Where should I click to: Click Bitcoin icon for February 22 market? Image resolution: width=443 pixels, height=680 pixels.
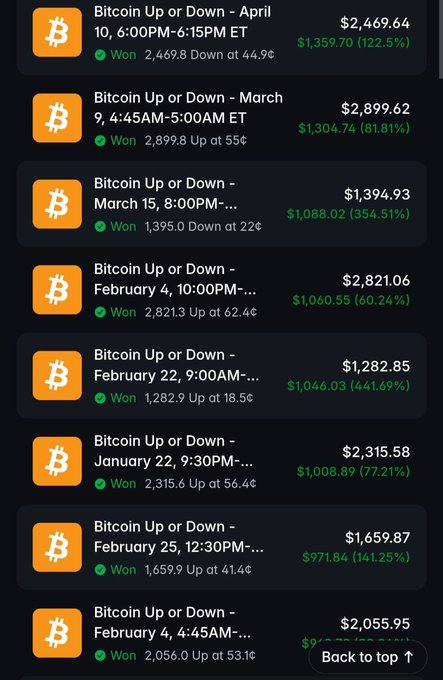(57, 376)
